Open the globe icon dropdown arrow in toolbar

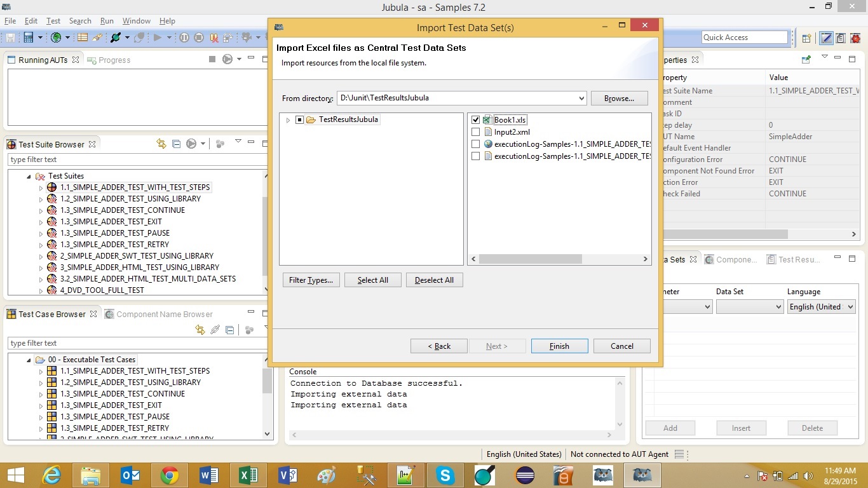click(67, 37)
